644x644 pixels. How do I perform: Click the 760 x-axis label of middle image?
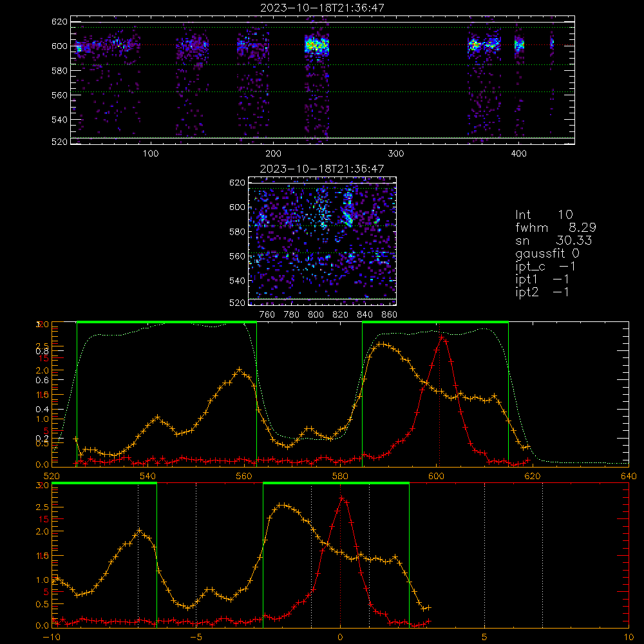[267, 315]
